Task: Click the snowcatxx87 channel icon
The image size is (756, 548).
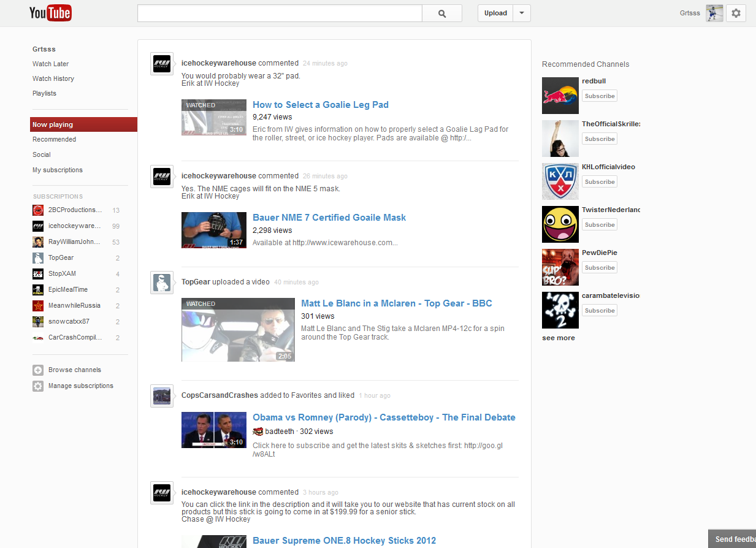Action: [x=38, y=322]
